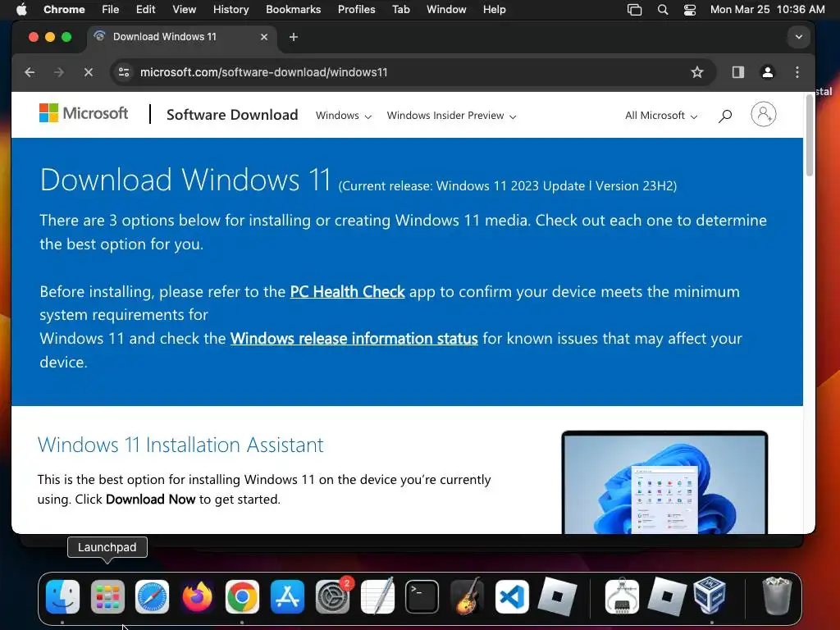840x630 pixels.
Task: Open the Apple menu
Action: click(x=21, y=10)
